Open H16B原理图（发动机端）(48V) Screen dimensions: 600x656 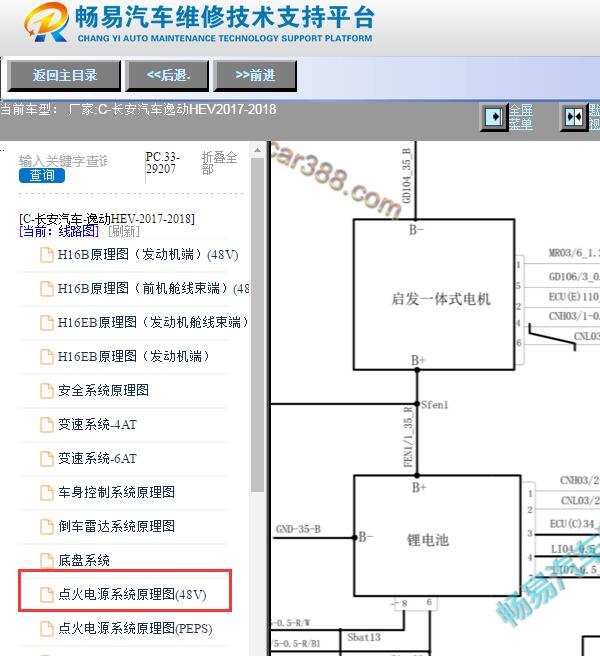coord(148,254)
